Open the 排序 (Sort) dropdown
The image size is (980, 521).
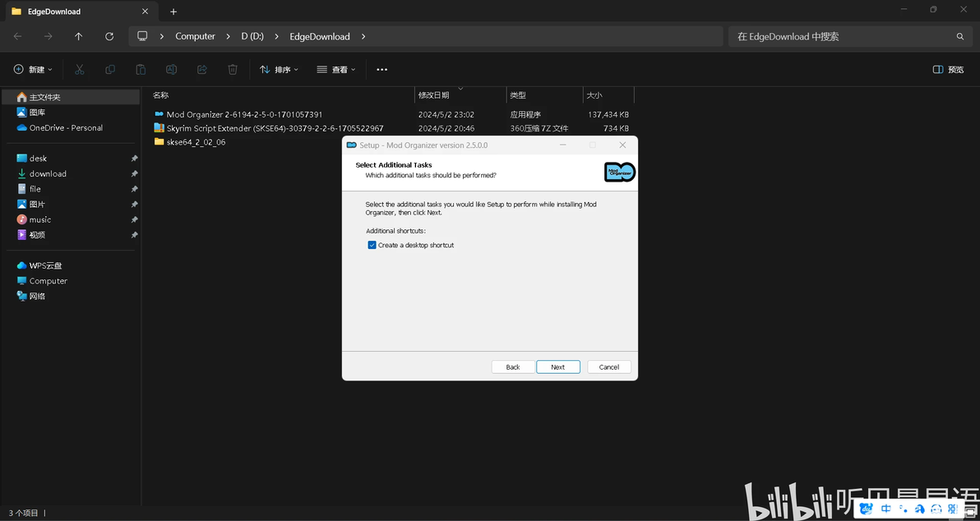click(279, 69)
